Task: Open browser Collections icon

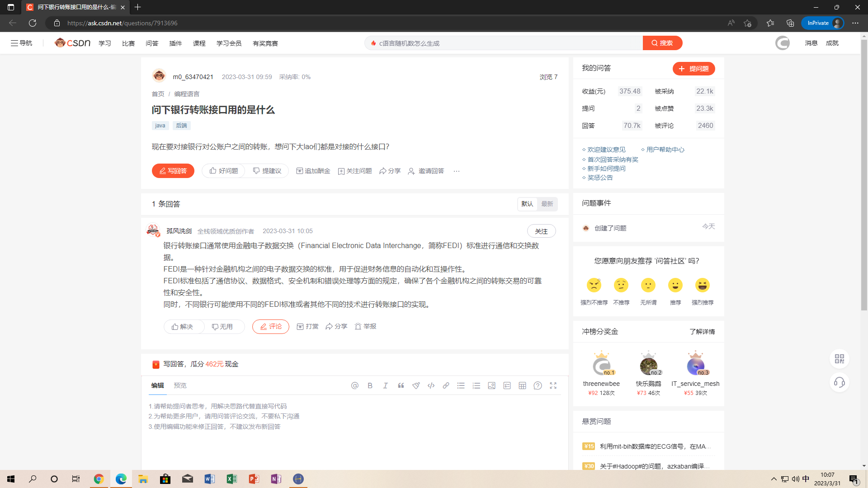Action: (x=790, y=23)
